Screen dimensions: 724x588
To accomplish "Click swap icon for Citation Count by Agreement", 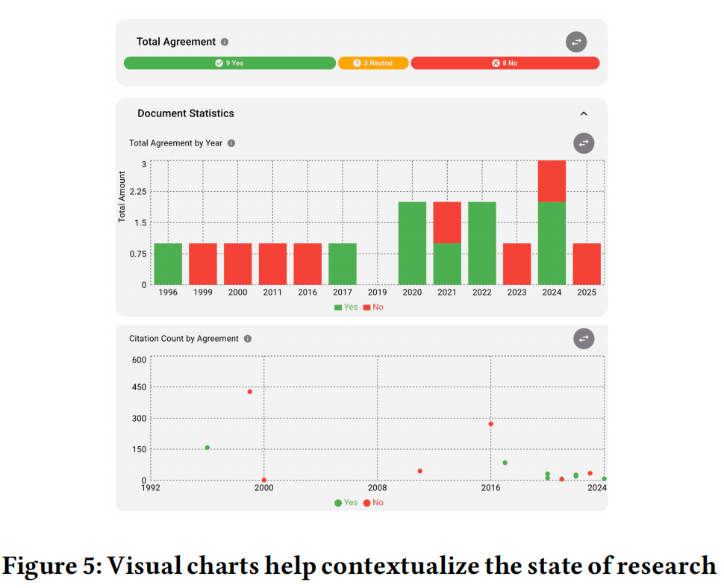I will [x=583, y=339].
